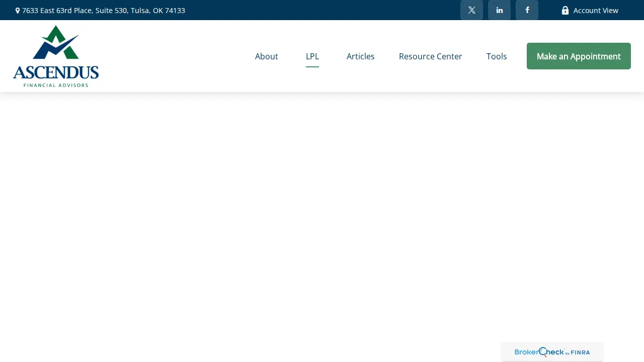This screenshot has height=362, width=644.
Task: Open the LinkedIn social link
Action: click(499, 10)
